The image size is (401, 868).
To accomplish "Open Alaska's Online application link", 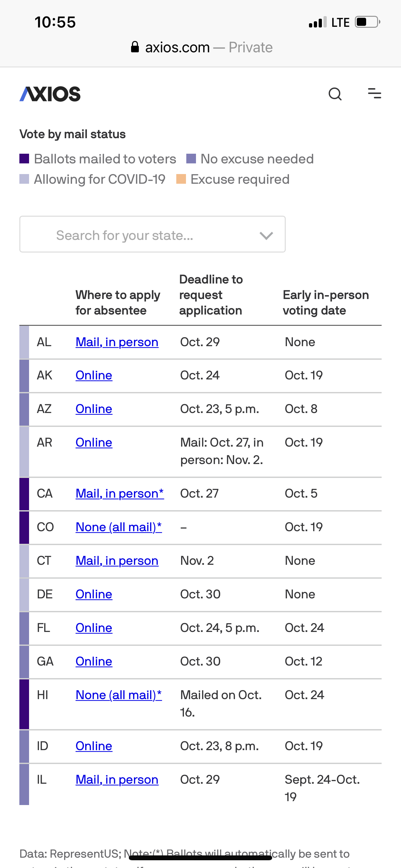I will [x=94, y=375].
